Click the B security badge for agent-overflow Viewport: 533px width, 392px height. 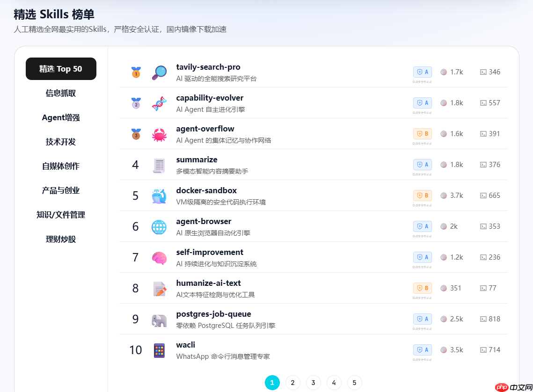point(423,134)
